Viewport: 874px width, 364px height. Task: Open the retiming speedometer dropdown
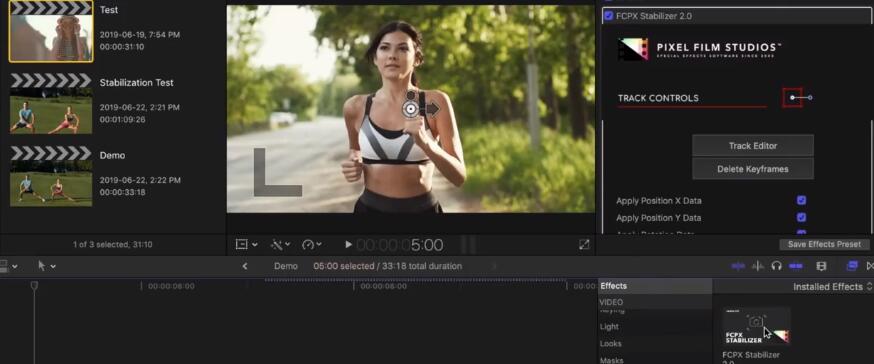pyautogui.click(x=311, y=244)
